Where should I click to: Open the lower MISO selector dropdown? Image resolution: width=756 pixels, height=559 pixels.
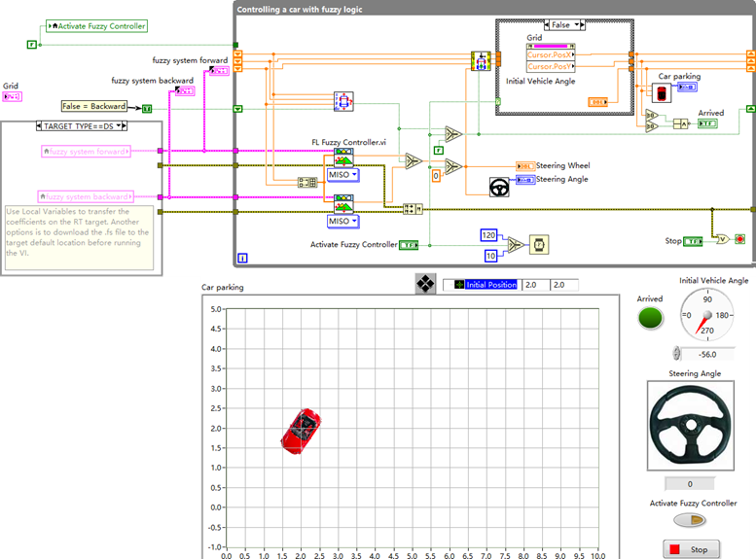[342, 222]
